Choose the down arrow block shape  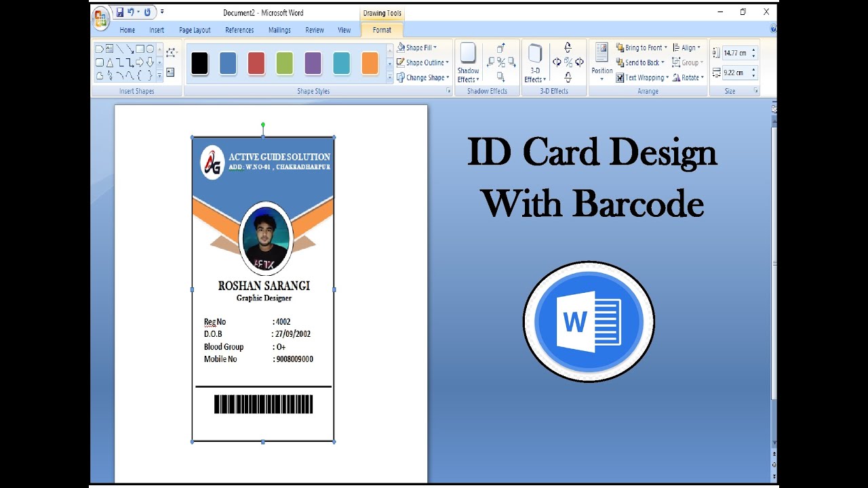(150, 62)
